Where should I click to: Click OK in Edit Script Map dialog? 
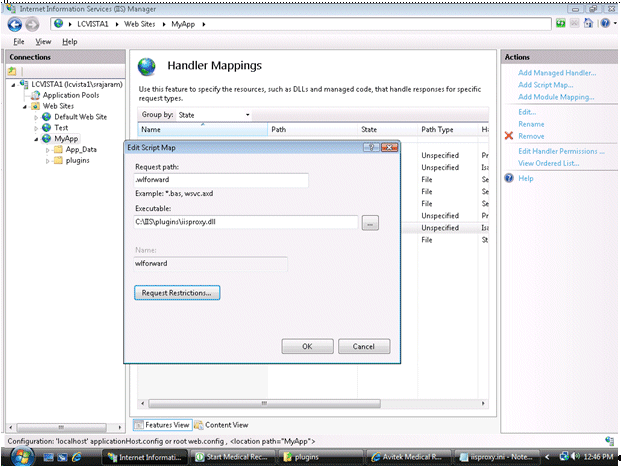tap(307, 346)
